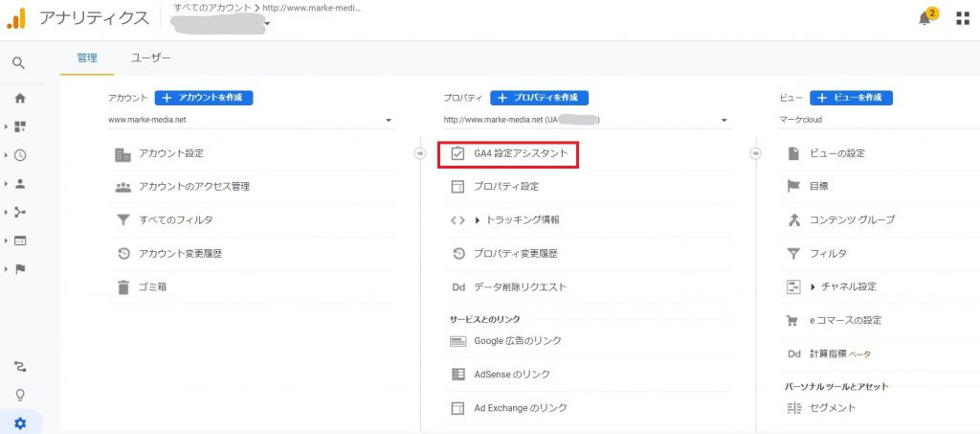Open the Google apps grid icon
Image resolution: width=980 pixels, height=434 pixels.
962,18
